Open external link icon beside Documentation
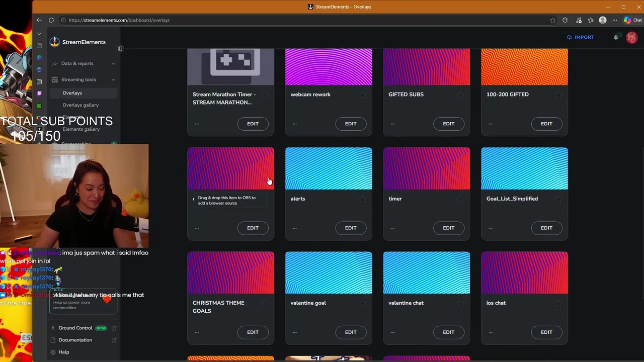 (114, 340)
